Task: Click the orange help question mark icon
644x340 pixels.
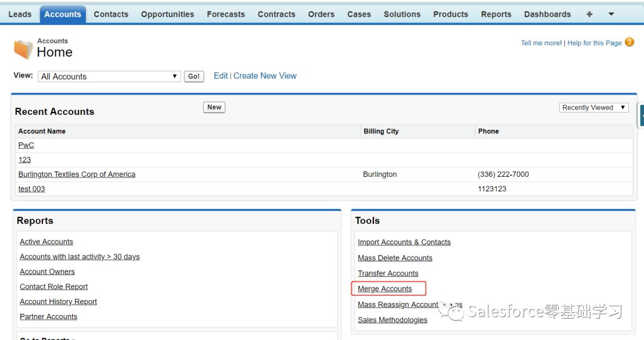Action: 629,42
